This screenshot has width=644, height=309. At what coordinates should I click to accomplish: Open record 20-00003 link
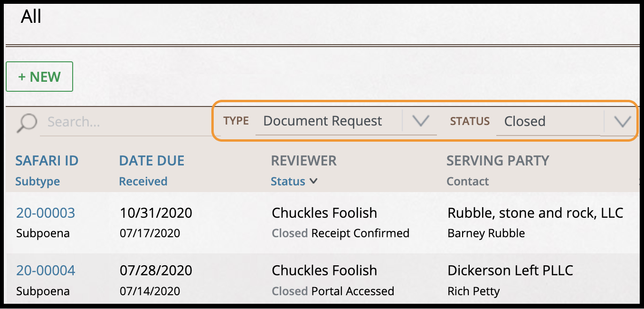pos(46,213)
